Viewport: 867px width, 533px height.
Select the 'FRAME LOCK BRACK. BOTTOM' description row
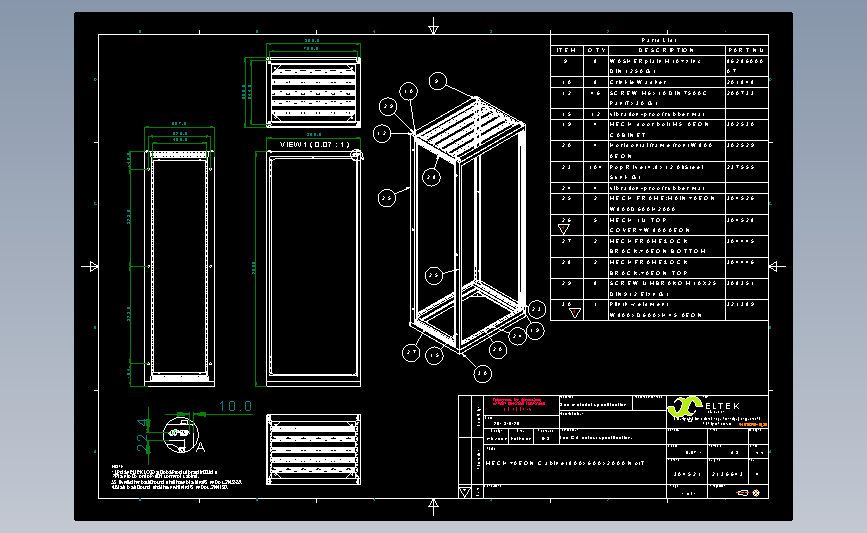tap(666, 246)
